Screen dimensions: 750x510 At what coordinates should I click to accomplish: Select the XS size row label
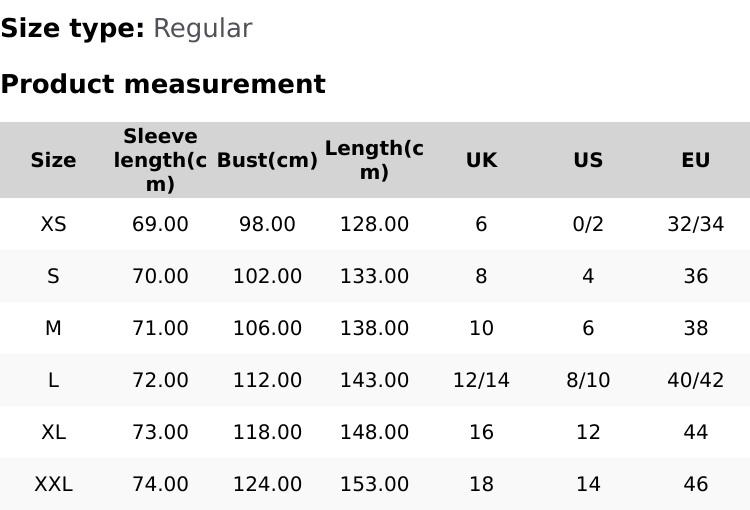coord(53,224)
